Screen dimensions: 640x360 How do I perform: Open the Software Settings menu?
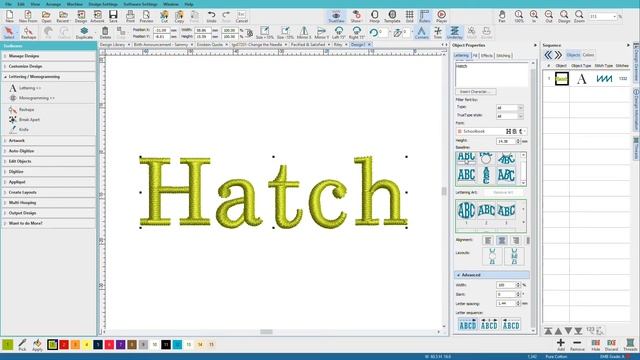pyautogui.click(x=140, y=4)
